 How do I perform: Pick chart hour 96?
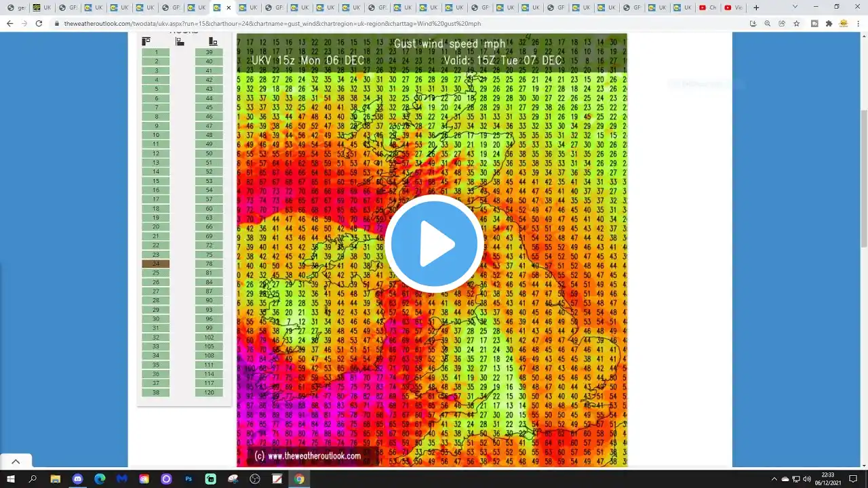coord(209,319)
